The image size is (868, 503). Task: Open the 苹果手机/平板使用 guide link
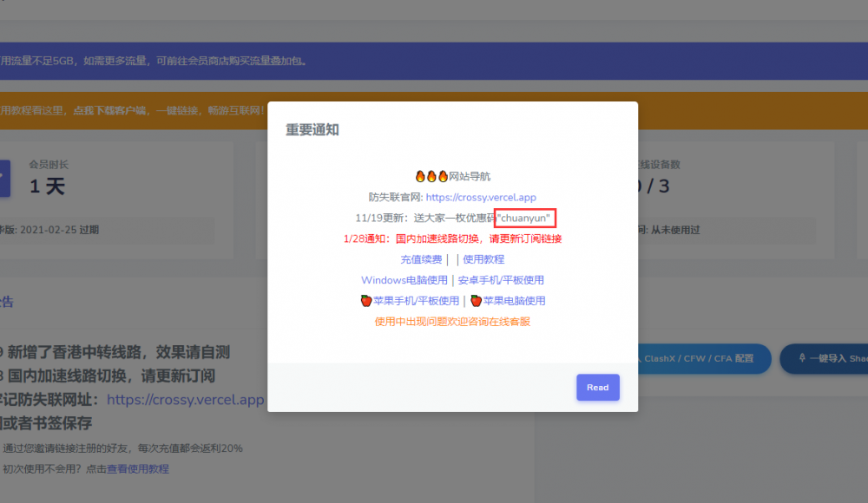click(416, 301)
